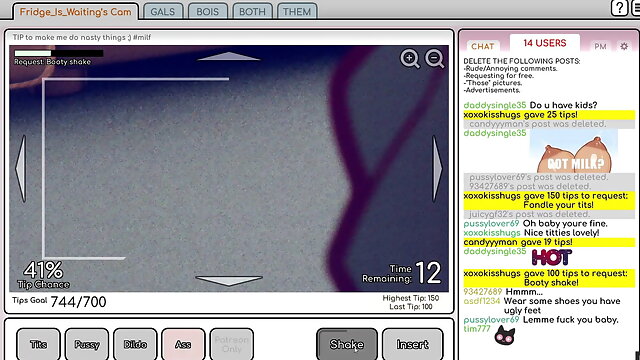Switch to the PM tab
The height and width of the screenshot is (360, 640).
[x=600, y=46]
